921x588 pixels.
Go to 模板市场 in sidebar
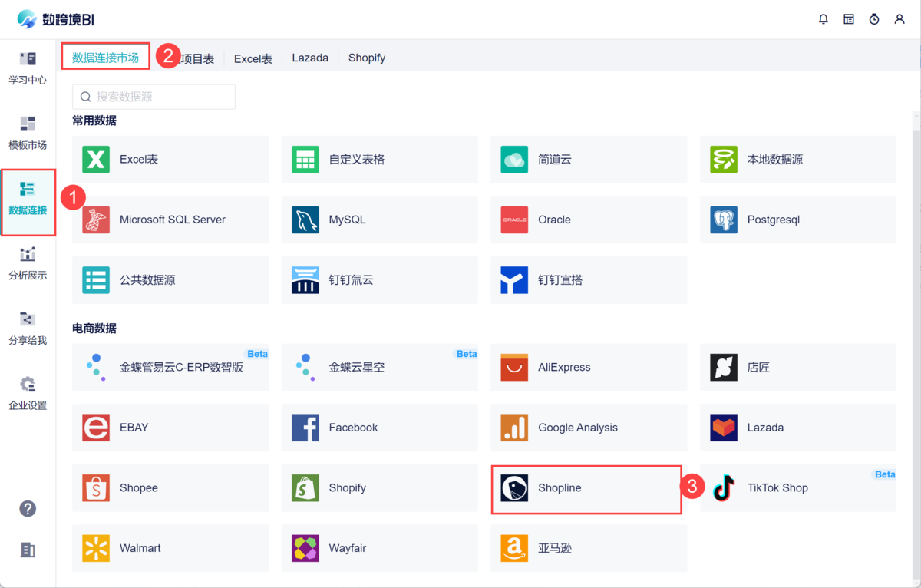click(x=28, y=133)
